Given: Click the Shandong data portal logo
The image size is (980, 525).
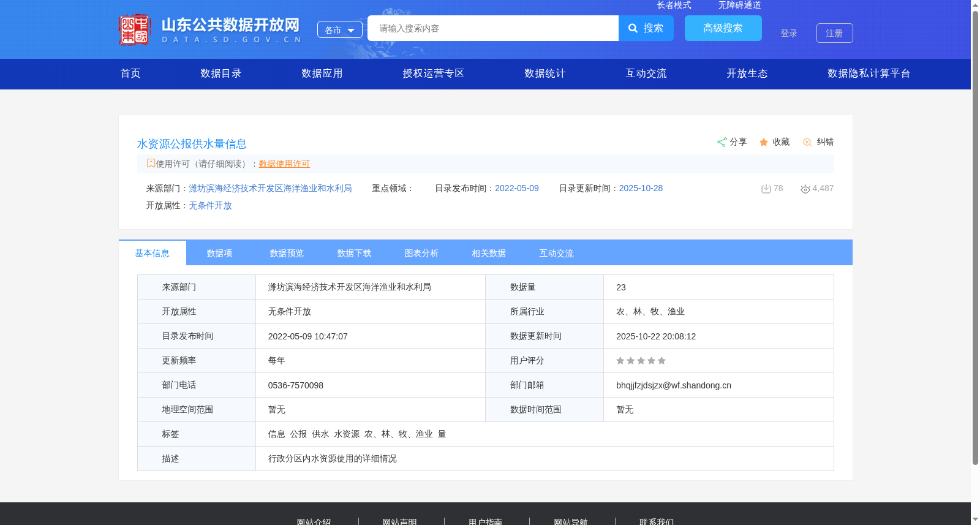Looking at the screenshot, I should (210, 29).
